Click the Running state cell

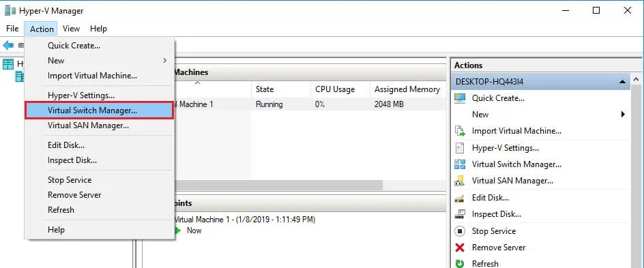(x=269, y=104)
